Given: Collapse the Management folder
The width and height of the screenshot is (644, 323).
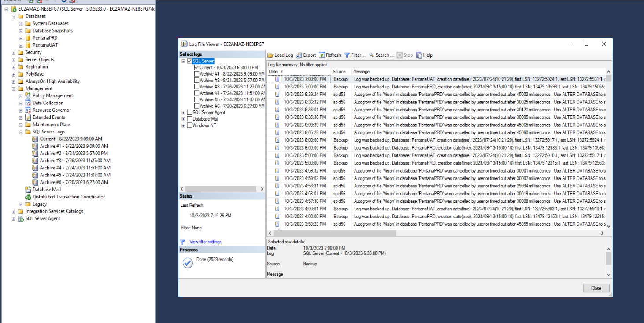Looking at the screenshot, I should click(x=13, y=88).
